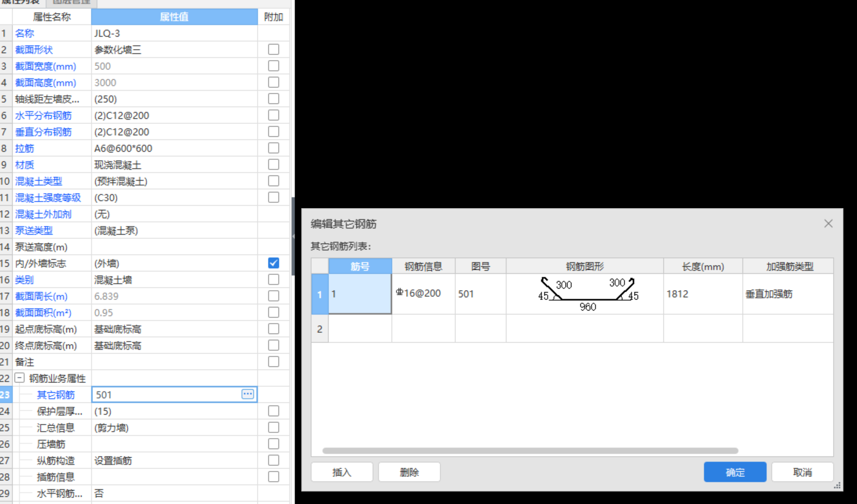
Task: Tick the 附加 checkbox for 保护层厚度
Action: 273,411
